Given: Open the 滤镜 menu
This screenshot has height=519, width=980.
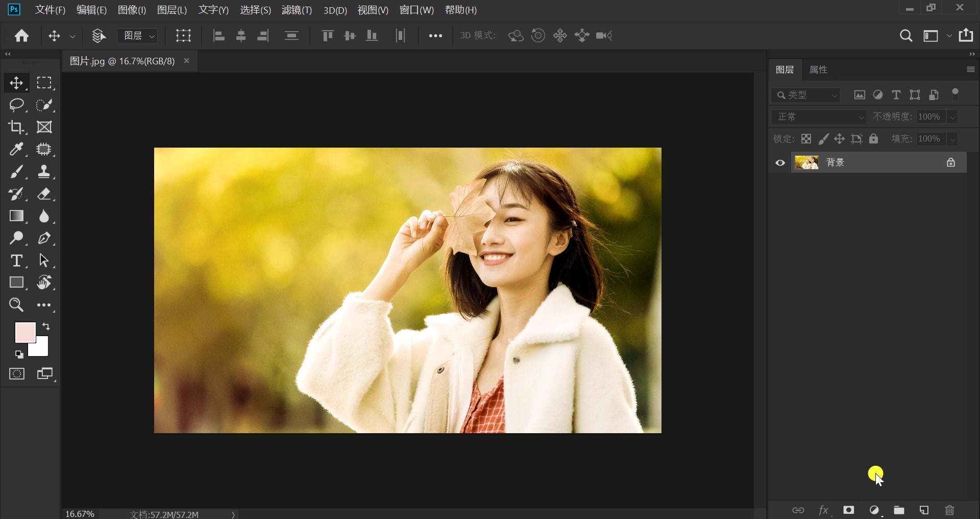Looking at the screenshot, I should (297, 10).
